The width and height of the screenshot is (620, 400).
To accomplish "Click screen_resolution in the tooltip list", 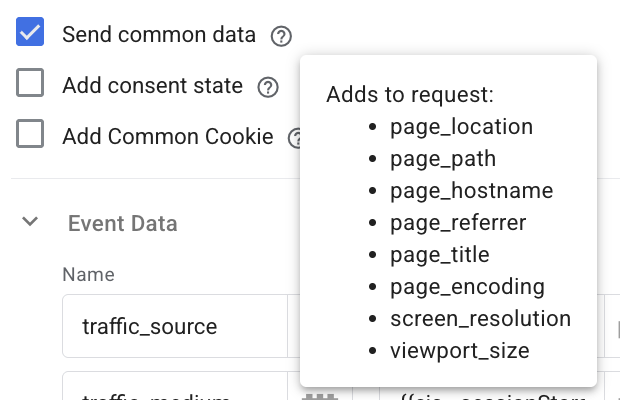I will [480, 319].
